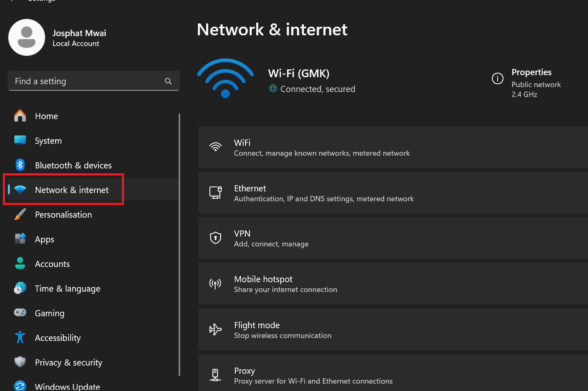Click the "2.4 GHz" band text

524,94
